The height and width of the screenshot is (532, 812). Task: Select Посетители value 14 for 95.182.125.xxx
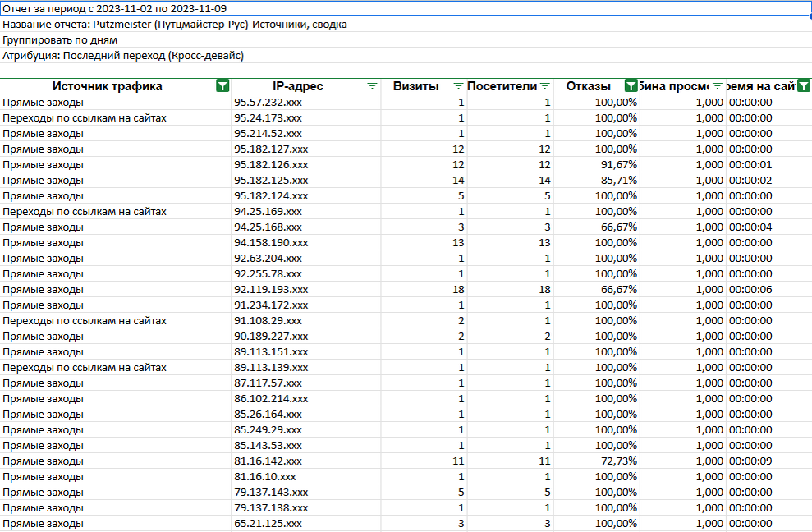(x=510, y=181)
